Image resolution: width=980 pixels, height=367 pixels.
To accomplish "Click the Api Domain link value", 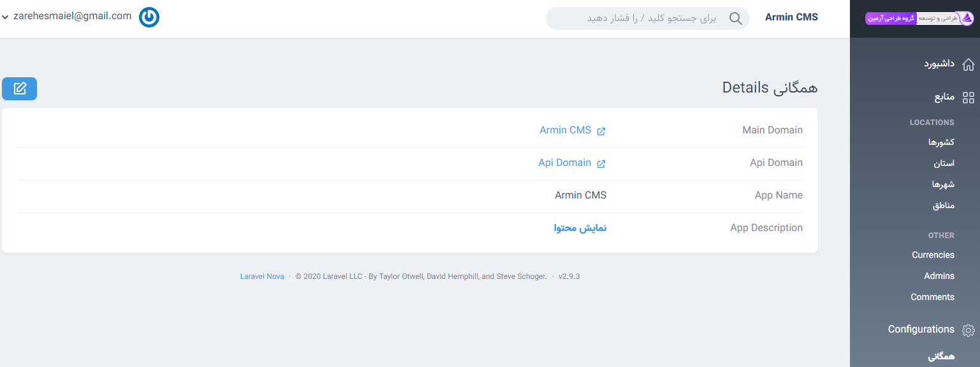I will point(564,163).
